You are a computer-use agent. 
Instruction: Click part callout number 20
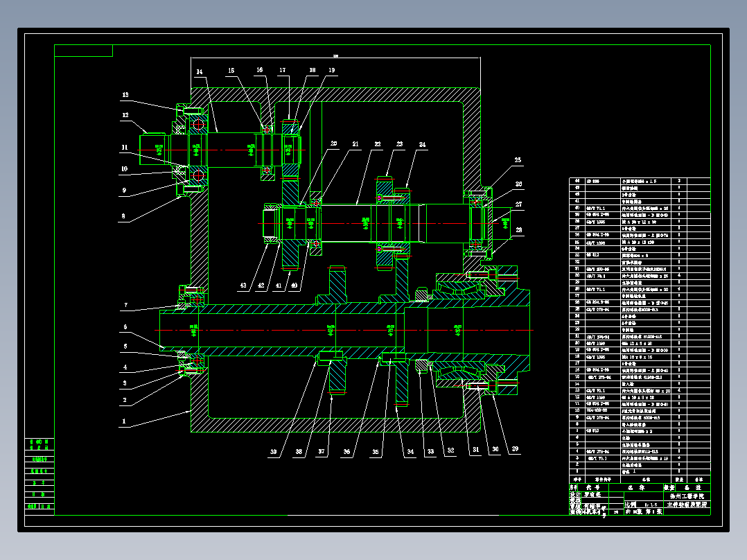[333, 143]
